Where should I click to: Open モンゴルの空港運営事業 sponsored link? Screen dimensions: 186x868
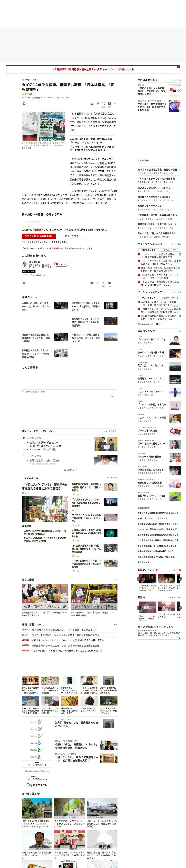point(157,170)
